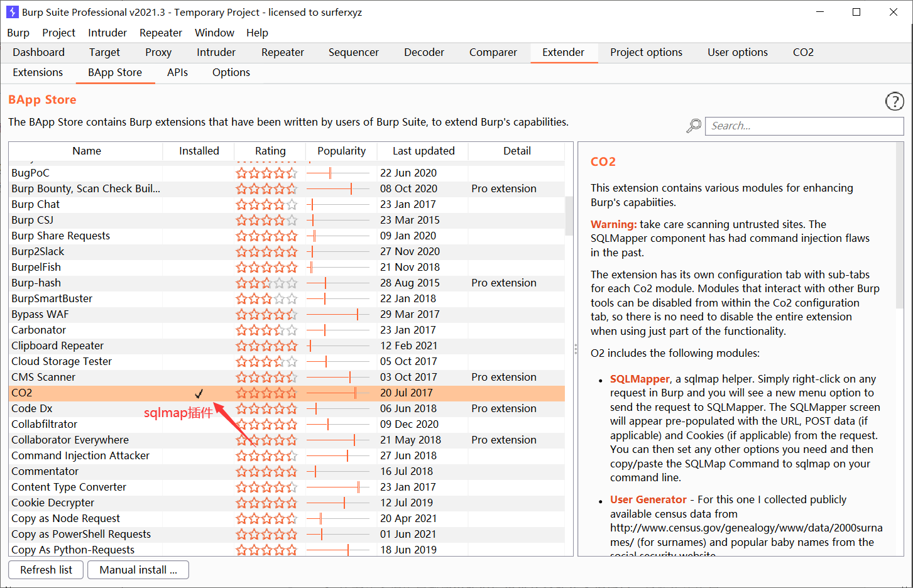The image size is (913, 588).
Task: Select the Burp Share Requests extension
Action: [x=287, y=236]
